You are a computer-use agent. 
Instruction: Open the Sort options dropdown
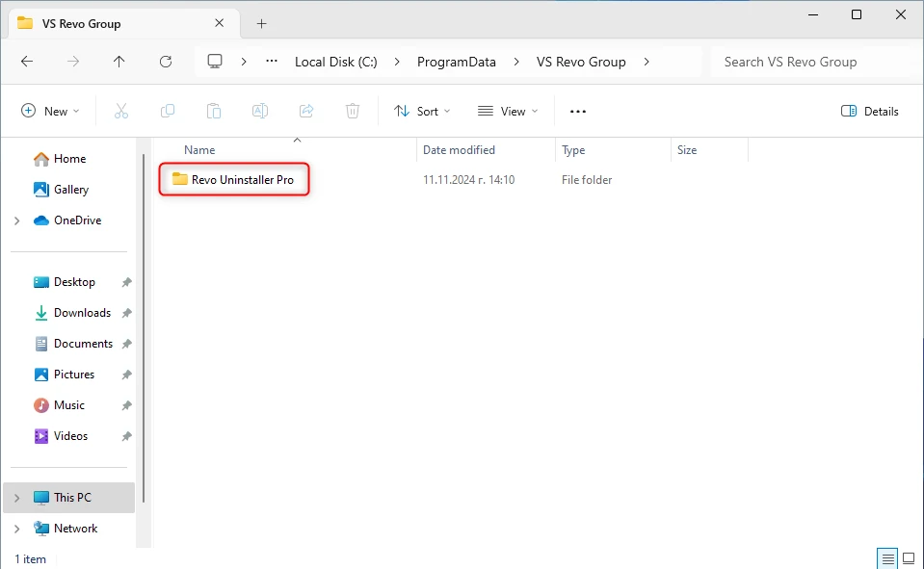[x=422, y=112]
